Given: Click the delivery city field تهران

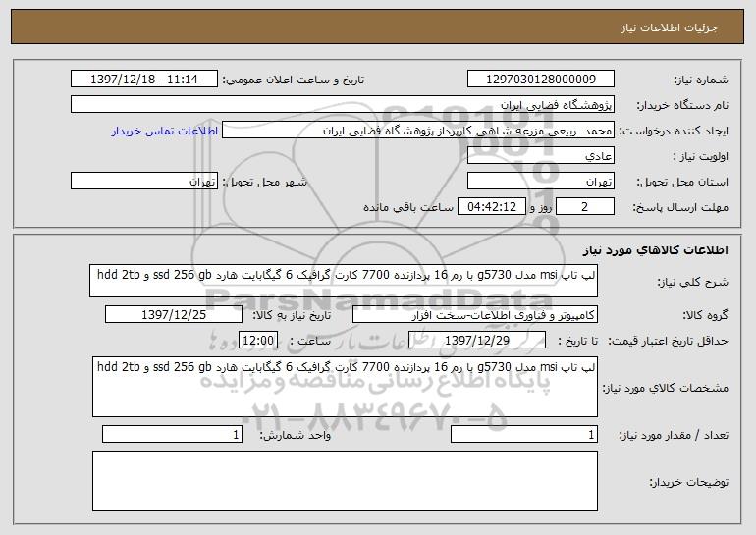Looking at the screenshot, I should [144, 181].
